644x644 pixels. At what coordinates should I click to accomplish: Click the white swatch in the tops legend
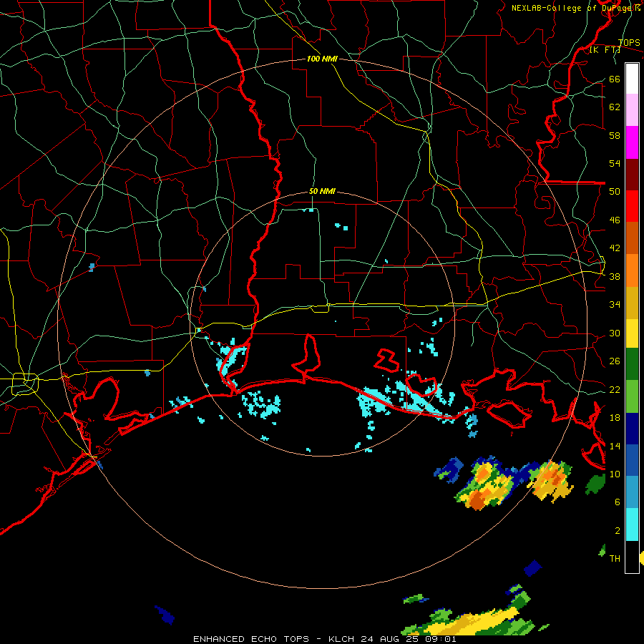coord(632,79)
